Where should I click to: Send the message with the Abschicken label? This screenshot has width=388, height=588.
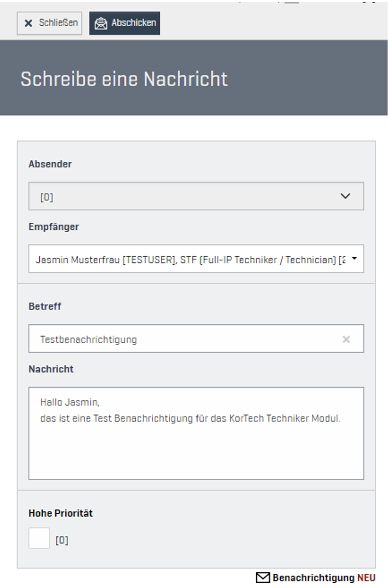pos(134,23)
